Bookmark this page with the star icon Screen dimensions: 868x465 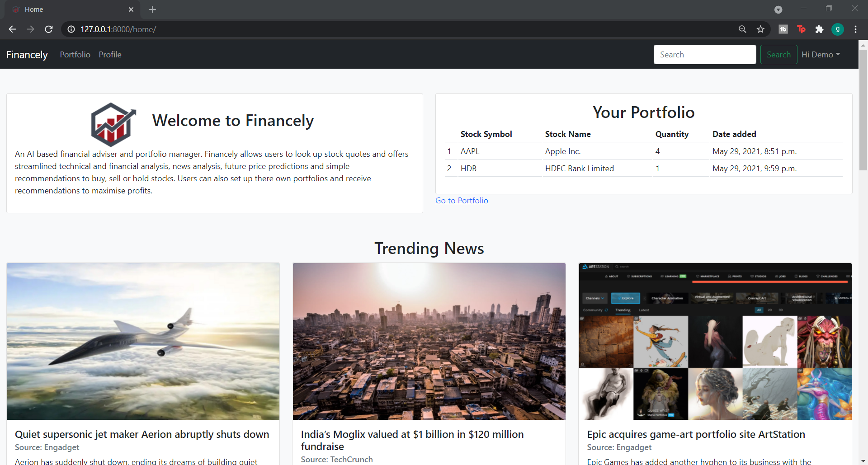[761, 29]
